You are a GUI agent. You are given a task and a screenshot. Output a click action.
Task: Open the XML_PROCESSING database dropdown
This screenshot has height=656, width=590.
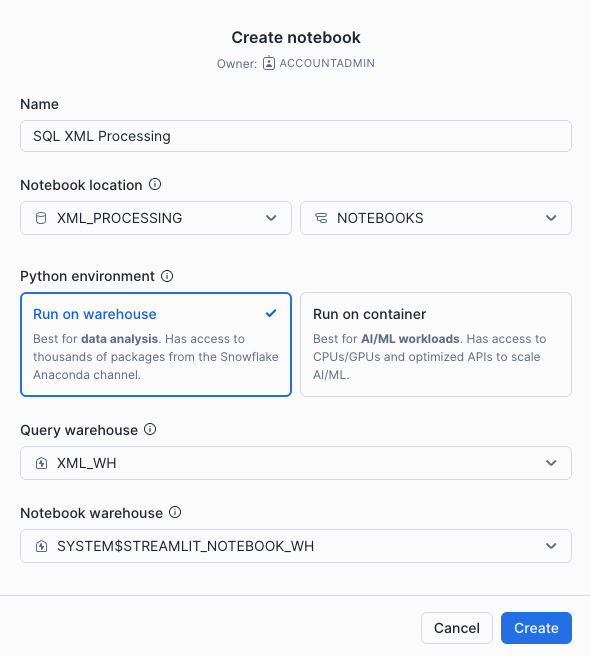point(156,218)
